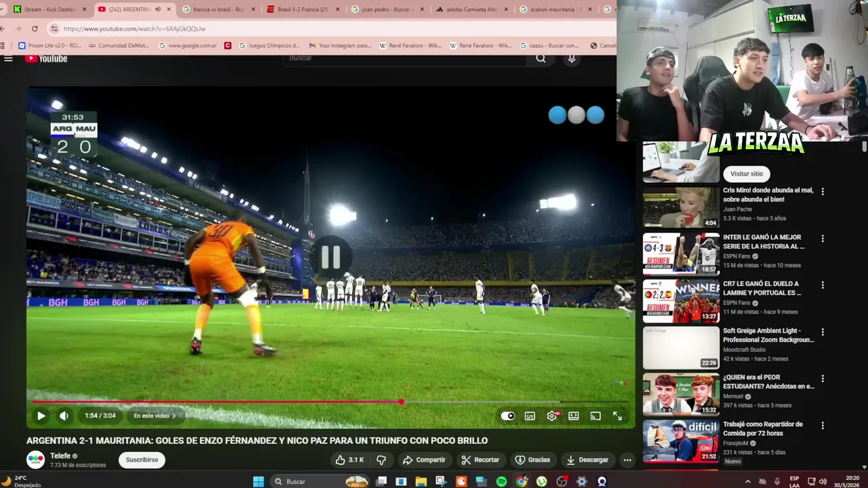Clip the video with Recortar

480,460
